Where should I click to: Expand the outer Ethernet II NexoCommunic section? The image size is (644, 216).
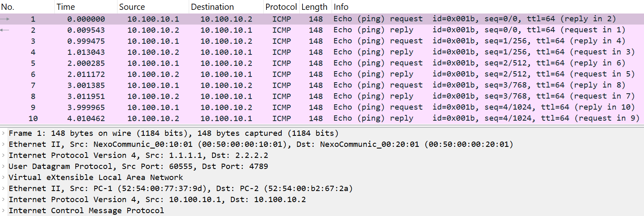pyautogui.click(x=3, y=144)
